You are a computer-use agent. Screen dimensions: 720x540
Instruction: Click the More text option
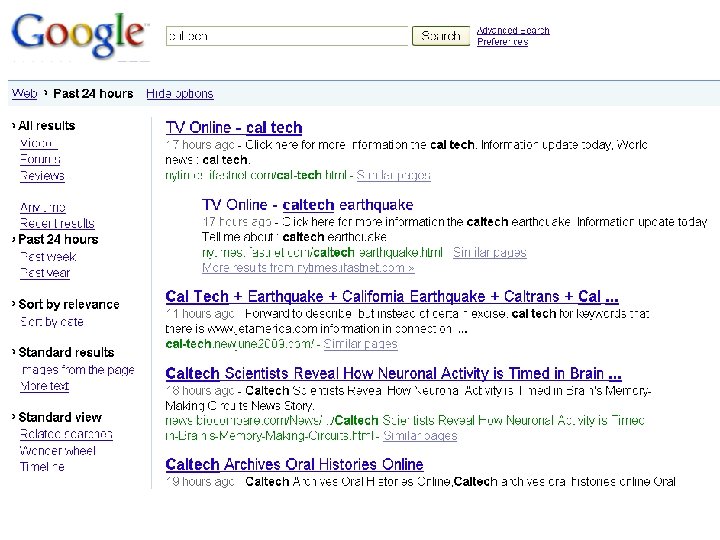(x=45, y=386)
